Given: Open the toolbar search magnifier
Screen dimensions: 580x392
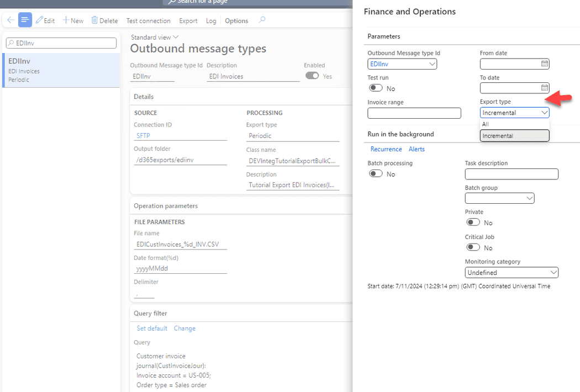Looking at the screenshot, I should point(262,20).
